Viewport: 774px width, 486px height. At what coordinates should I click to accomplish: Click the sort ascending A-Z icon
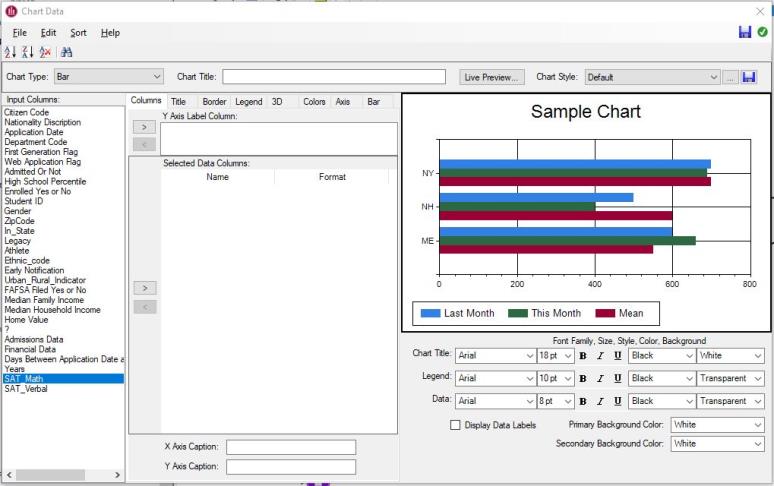pyautogui.click(x=11, y=52)
